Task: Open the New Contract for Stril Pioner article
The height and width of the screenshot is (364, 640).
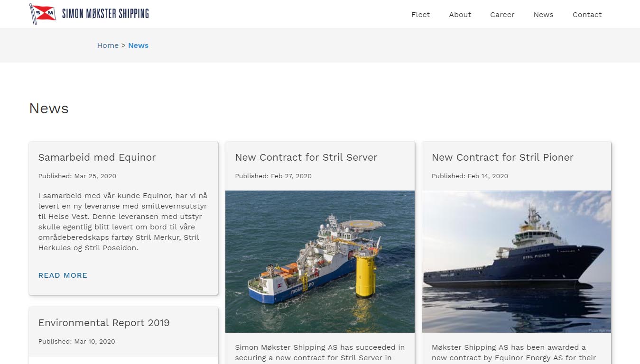Action: tap(502, 157)
